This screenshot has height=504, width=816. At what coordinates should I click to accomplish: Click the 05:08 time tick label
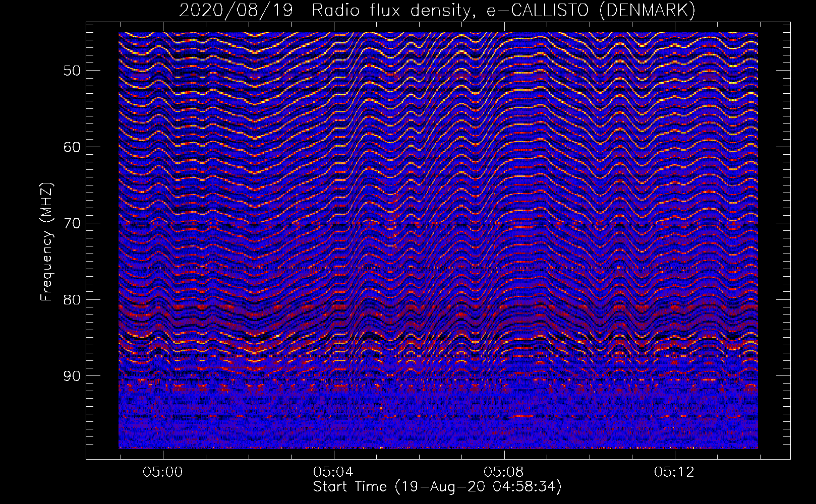[504, 472]
